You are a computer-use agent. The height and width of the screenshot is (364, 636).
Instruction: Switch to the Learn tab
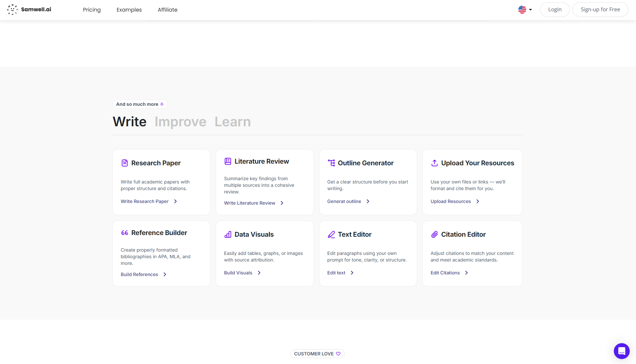pyautogui.click(x=233, y=122)
